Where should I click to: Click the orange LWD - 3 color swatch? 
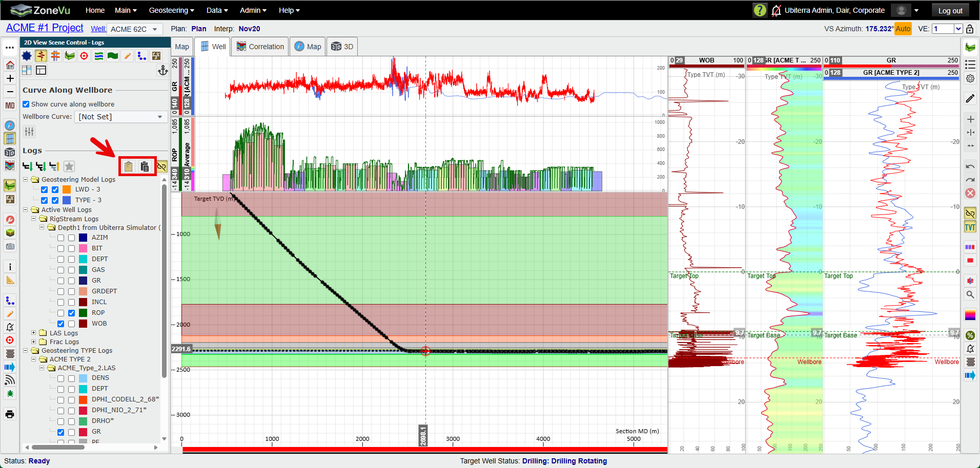click(x=67, y=189)
